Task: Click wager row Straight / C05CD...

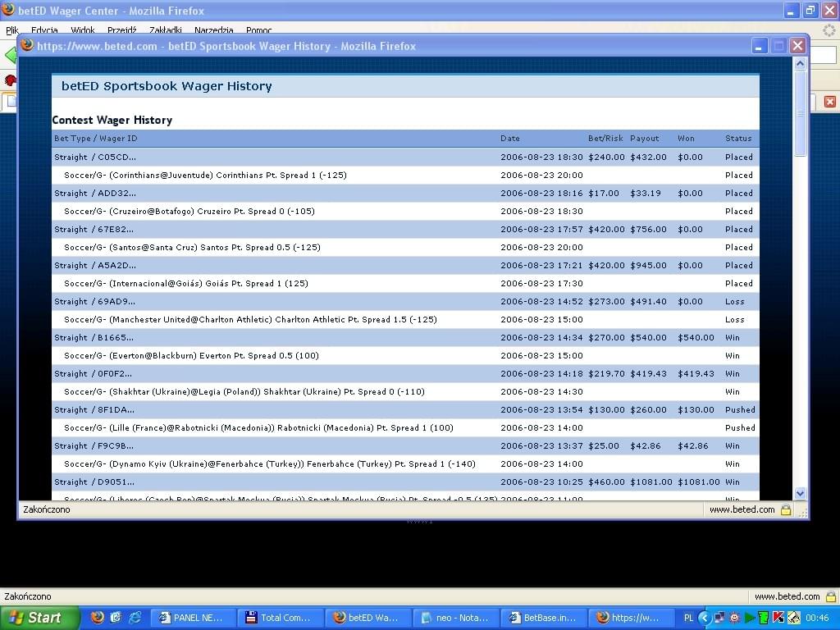Action: tap(405, 157)
